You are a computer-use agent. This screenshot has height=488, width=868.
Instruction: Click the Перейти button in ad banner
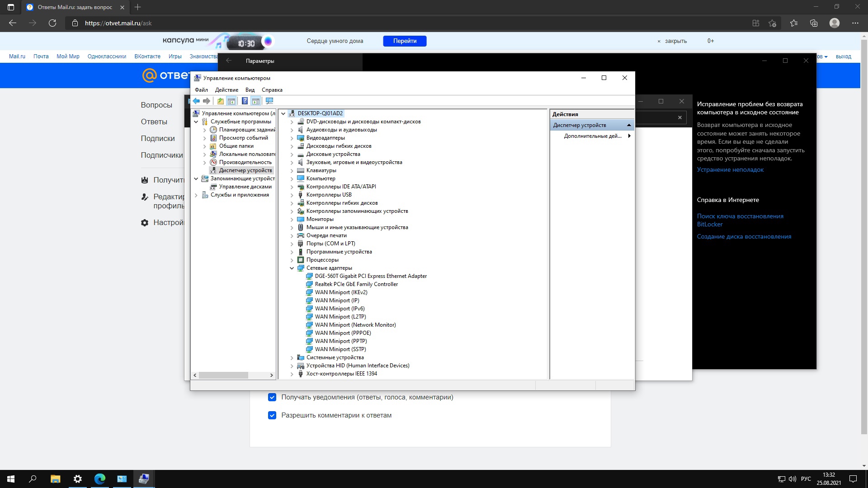click(x=405, y=41)
